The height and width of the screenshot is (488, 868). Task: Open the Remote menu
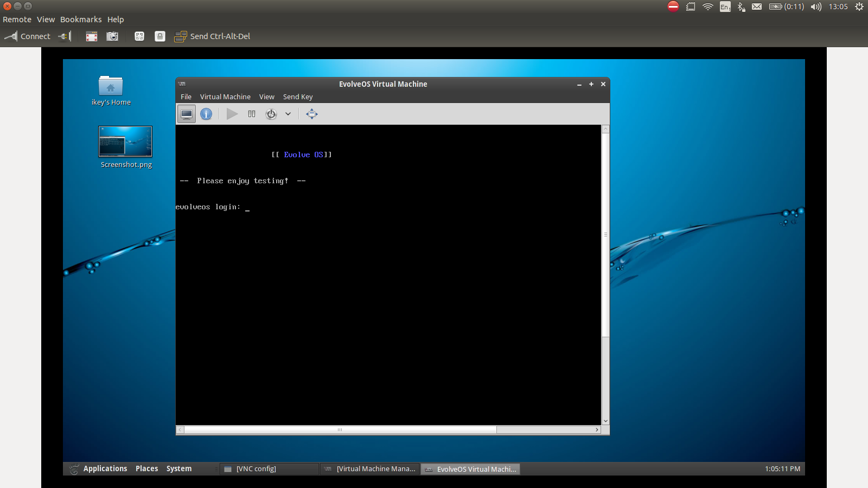pyautogui.click(x=17, y=20)
